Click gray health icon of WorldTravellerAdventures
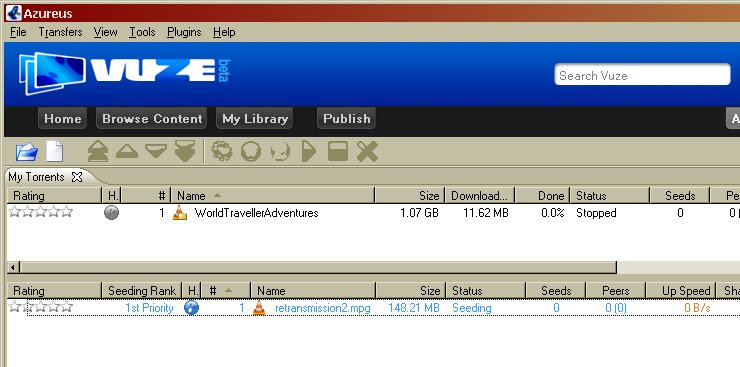The height and width of the screenshot is (367, 740). (x=111, y=213)
